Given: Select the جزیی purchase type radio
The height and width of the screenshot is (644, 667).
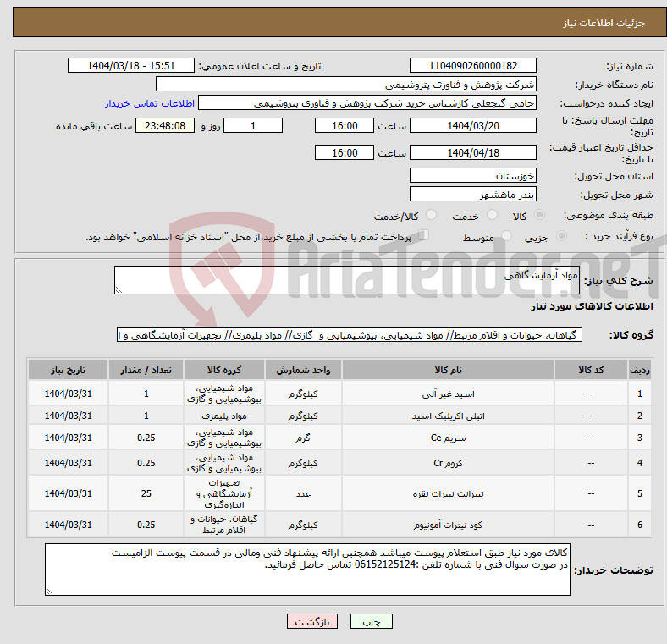Looking at the screenshot, I should pyautogui.click(x=561, y=236).
